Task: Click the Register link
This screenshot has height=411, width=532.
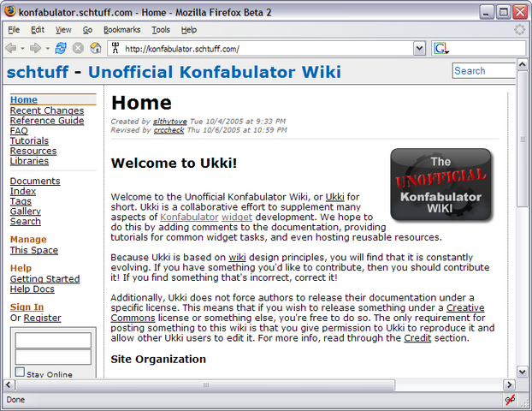Action: pos(43,318)
